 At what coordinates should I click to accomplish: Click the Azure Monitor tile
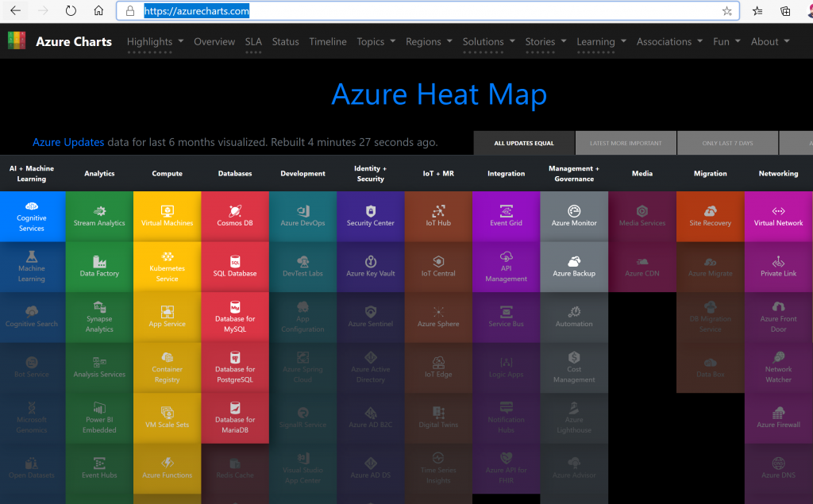(x=574, y=216)
